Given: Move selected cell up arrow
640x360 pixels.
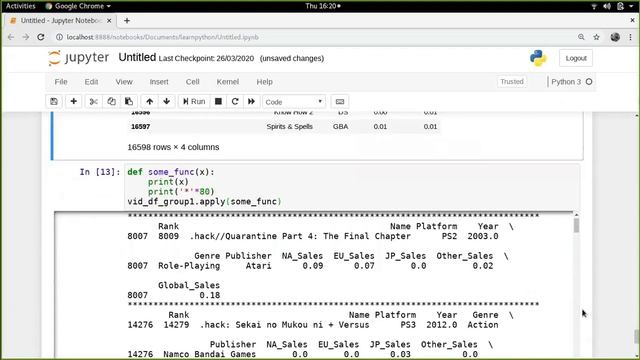Looking at the screenshot, I should tap(150, 102).
